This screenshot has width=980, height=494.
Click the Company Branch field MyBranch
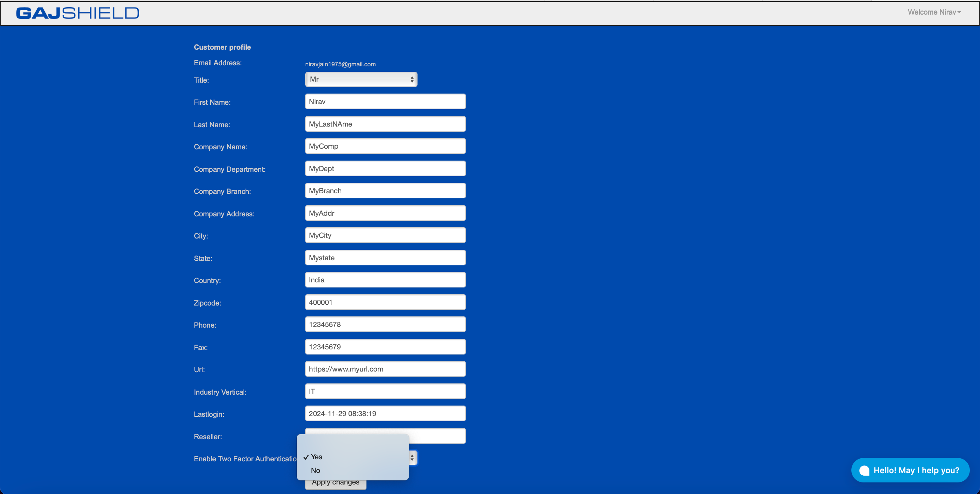click(x=385, y=191)
